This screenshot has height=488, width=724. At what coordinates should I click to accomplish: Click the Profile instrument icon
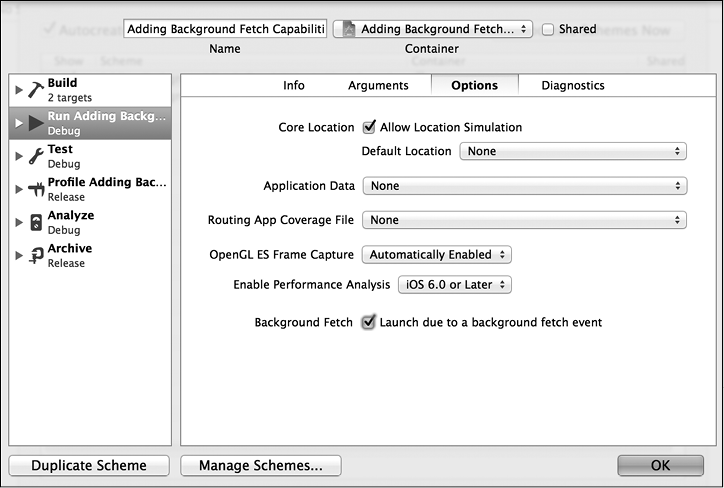36,190
